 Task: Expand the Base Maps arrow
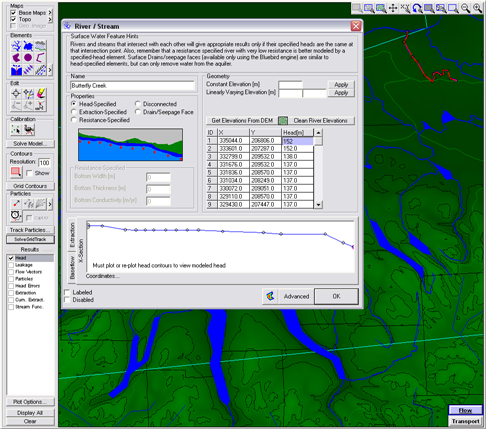50,13
